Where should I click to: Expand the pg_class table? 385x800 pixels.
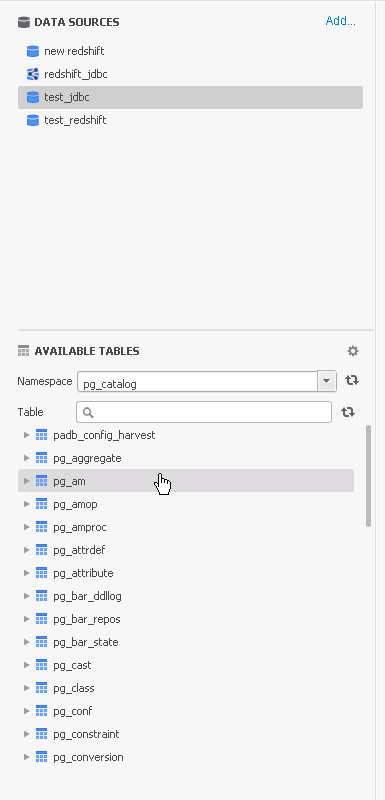27,688
